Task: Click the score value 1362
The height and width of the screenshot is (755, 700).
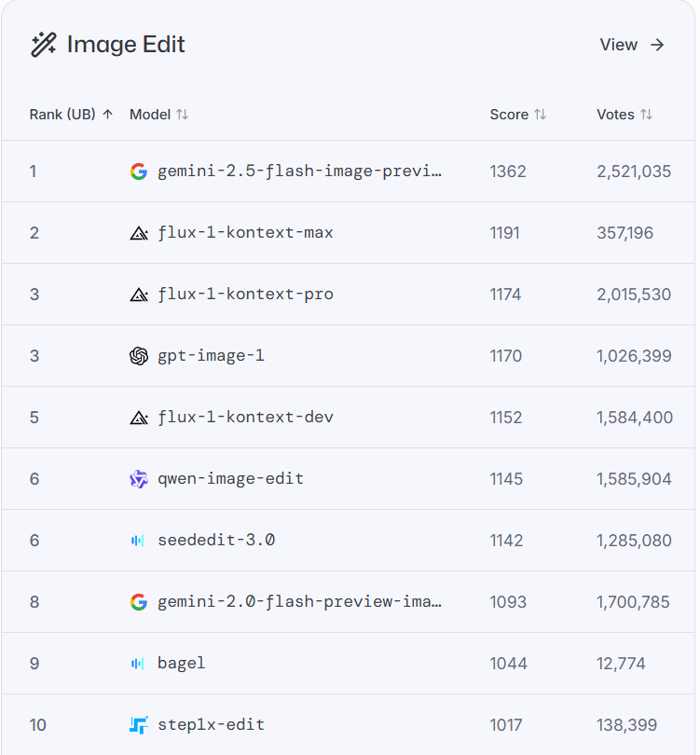Action: point(508,172)
